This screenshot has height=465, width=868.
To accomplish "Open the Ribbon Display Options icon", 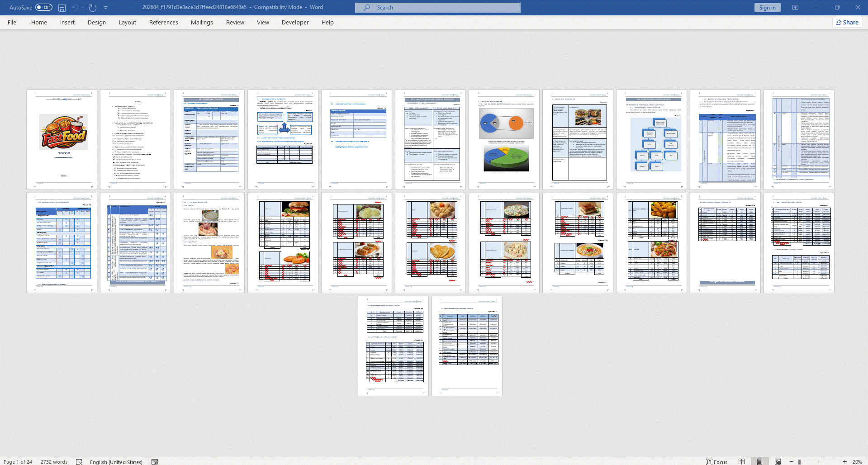I will click(x=795, y=8).
